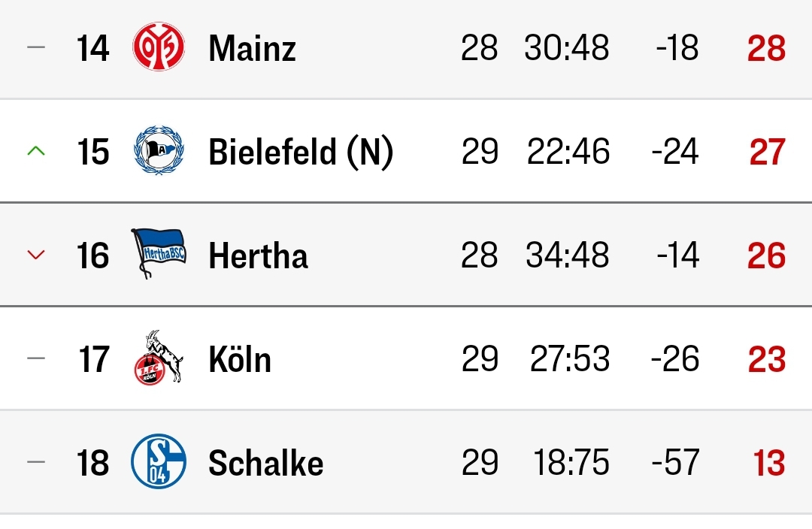
Task: Open the Schalke team name
Action: click(265, 462)
